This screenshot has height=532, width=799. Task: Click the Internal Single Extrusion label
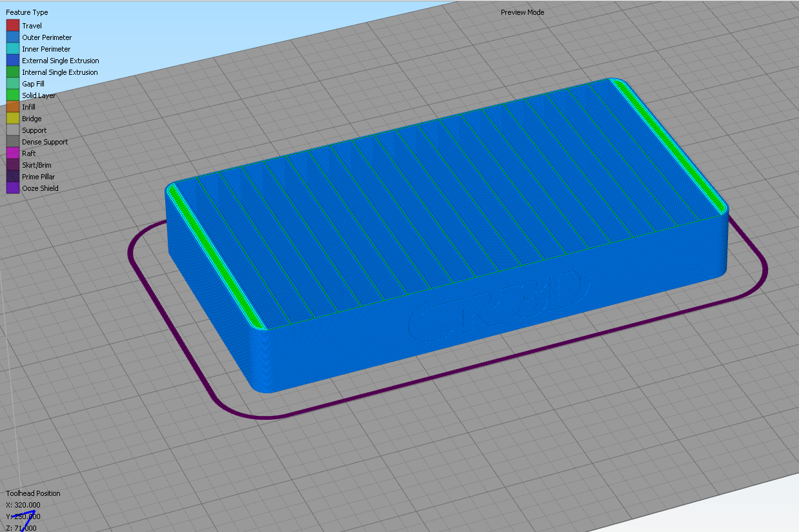(x=60, y=72)
